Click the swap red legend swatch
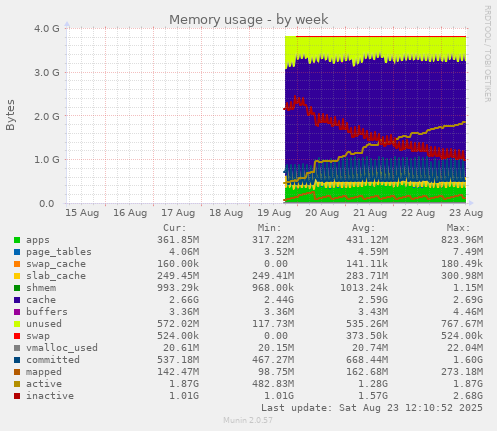 pyautogui.click(x=17, y=336)
